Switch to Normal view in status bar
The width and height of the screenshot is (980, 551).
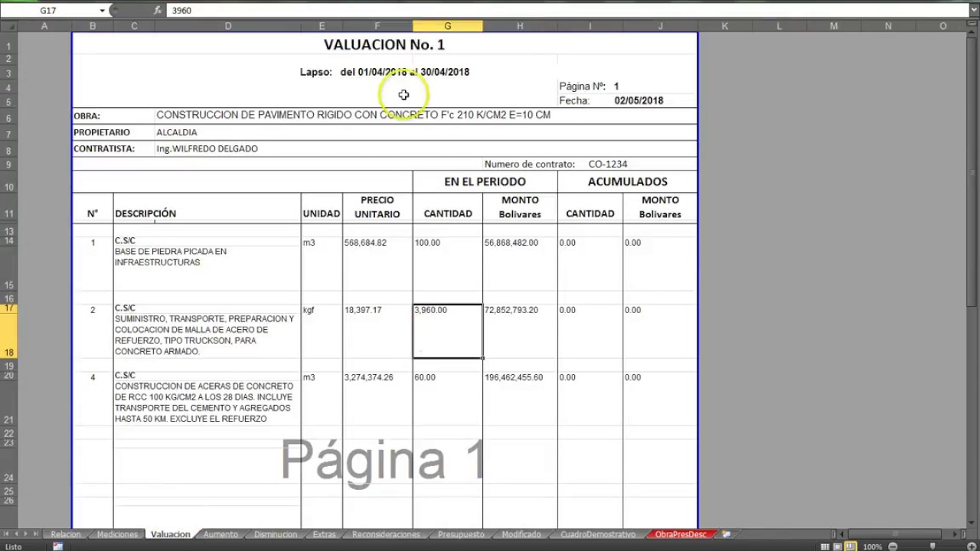click(x=825, y=546)
